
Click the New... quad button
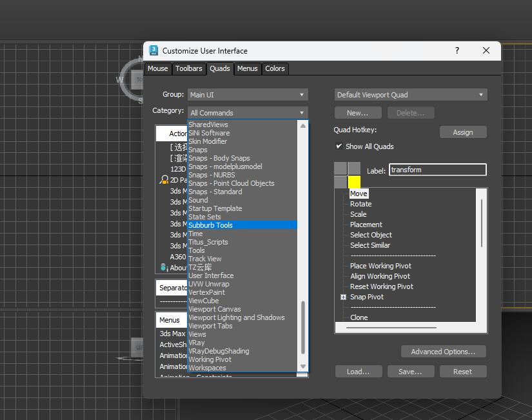(358, 113)
